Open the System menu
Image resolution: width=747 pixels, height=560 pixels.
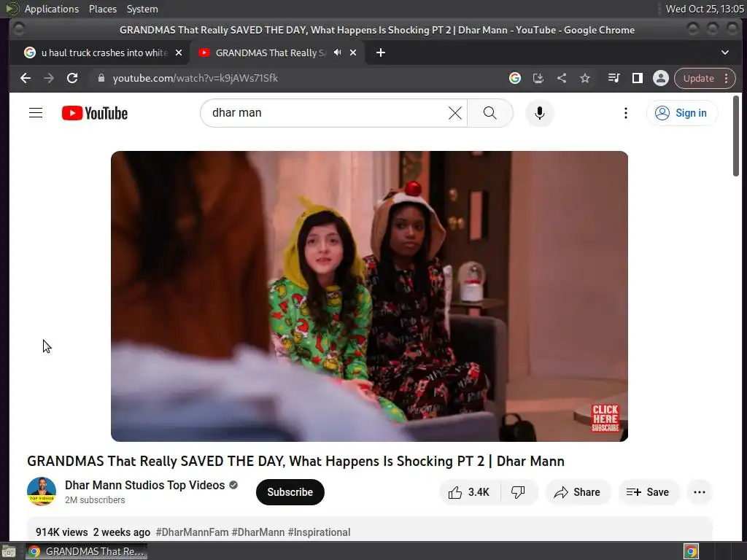tap(142, 9)
